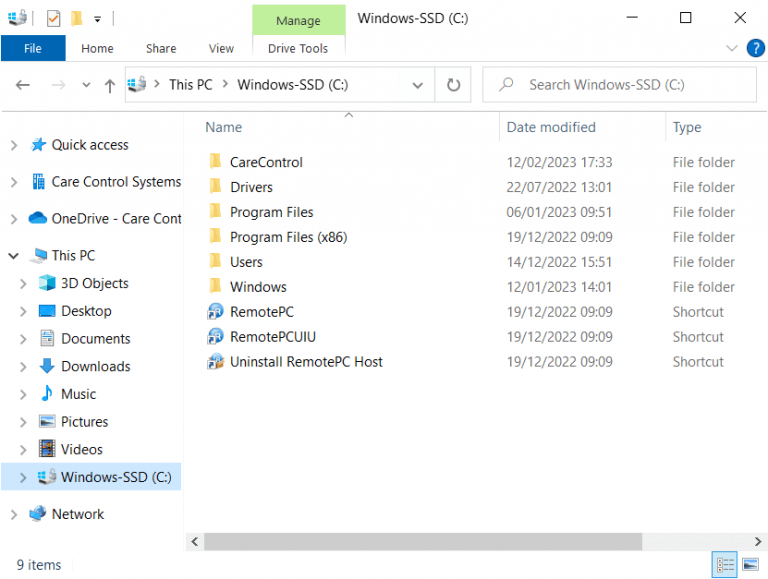Select This PC in navigation pane
The image size is (768, 579).
pos(73,255)
